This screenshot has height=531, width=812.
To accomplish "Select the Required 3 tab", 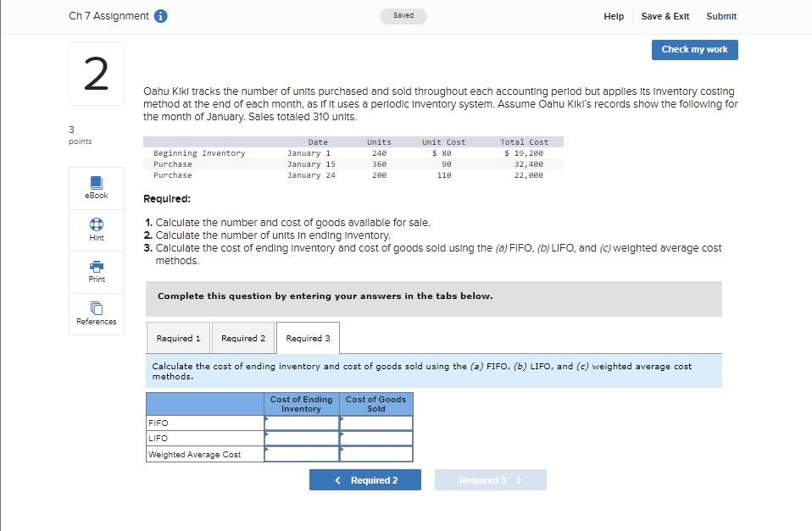I will coord(306,337).
